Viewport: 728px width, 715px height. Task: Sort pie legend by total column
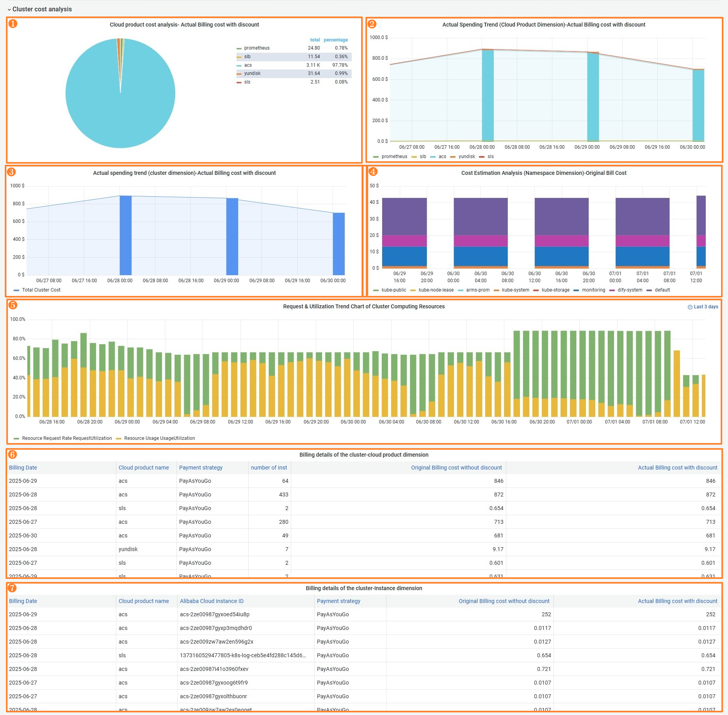(x=315, y=40)
